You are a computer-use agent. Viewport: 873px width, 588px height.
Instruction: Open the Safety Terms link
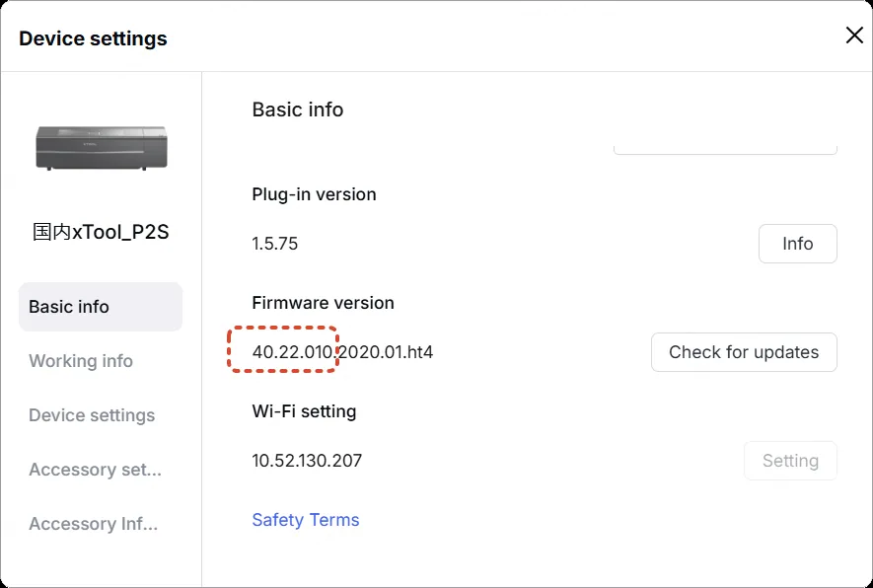(306, 520)
